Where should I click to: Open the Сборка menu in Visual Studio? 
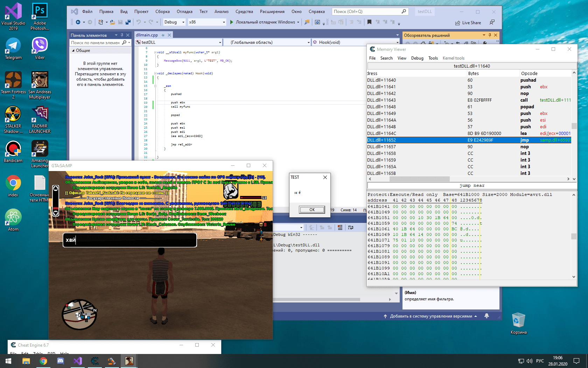[162, 12]
